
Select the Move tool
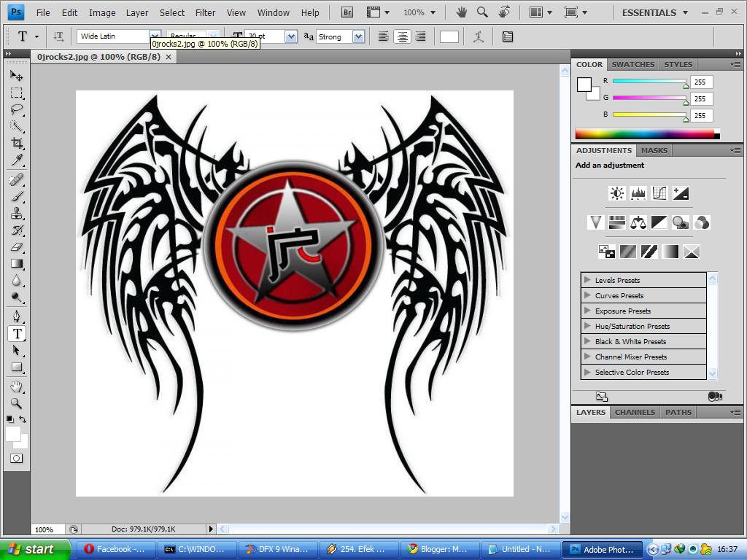(x=17, y=74)
